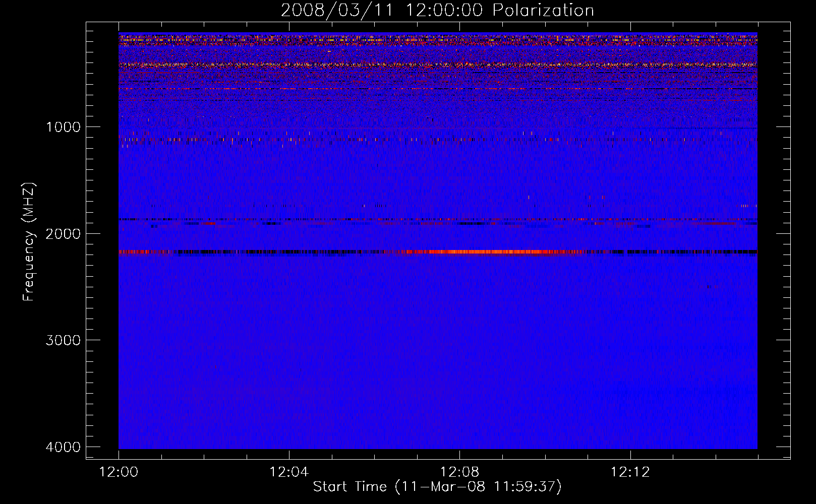Click the "12:12" time tick label
This screenshot has width=816, height=504.
click(x=630, y=472)
